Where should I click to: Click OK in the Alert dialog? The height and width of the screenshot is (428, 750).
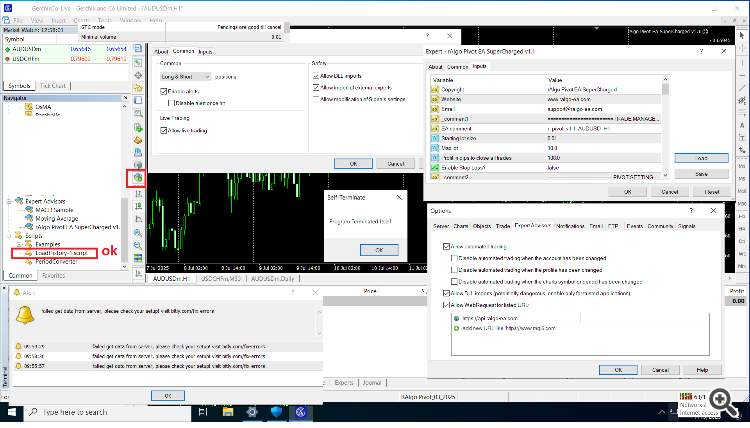coord(168,396)
